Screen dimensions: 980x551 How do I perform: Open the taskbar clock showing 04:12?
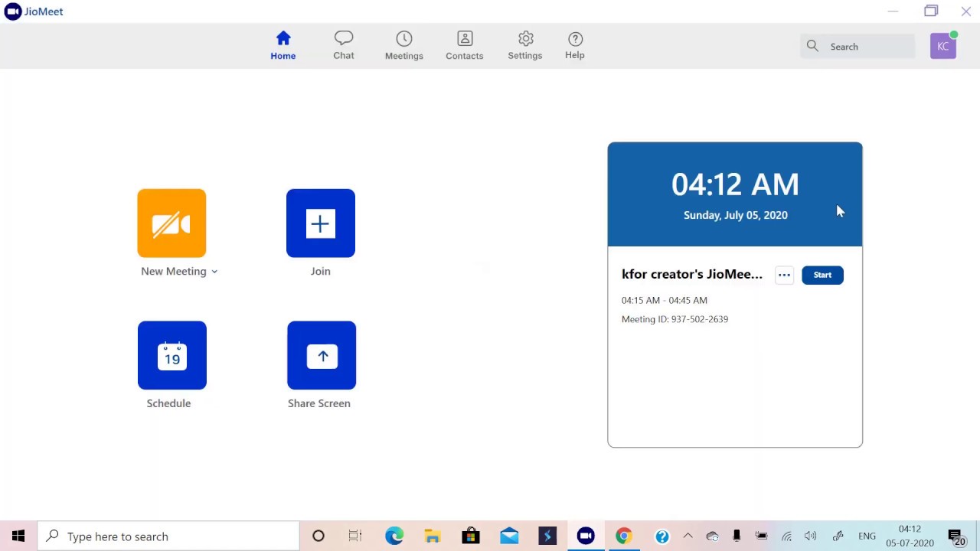(x=910, y=536)
